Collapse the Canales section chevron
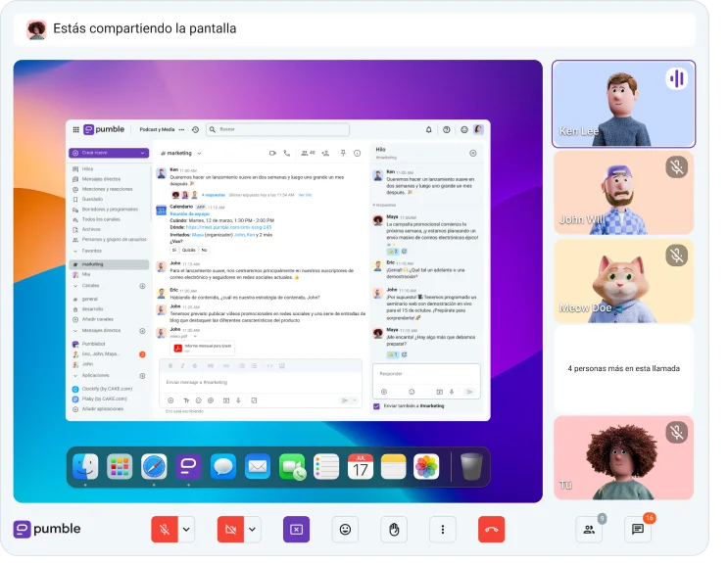This screenshot has height=563, width=728. coord(75,286)
